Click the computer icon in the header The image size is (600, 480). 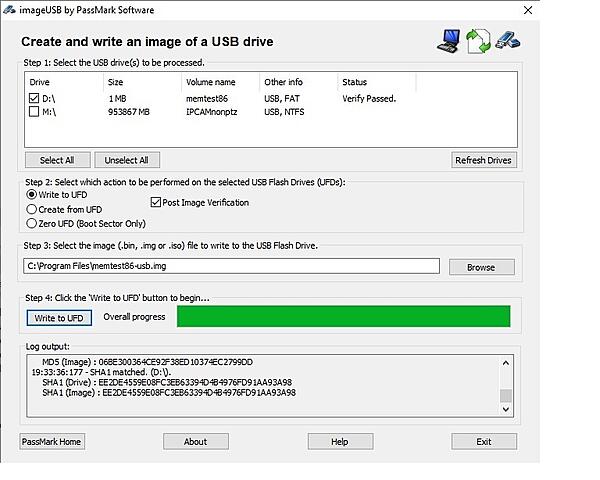click(x=448, y=41)
